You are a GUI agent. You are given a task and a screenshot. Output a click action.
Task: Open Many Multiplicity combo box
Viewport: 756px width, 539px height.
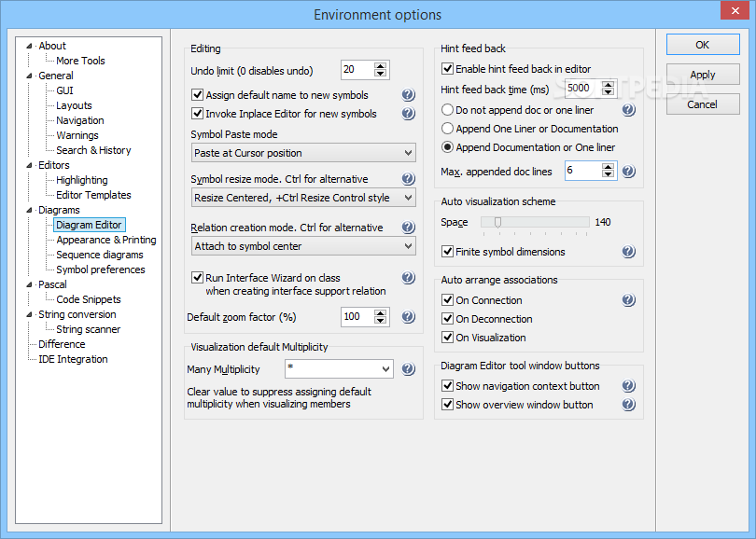coord(339,369)
